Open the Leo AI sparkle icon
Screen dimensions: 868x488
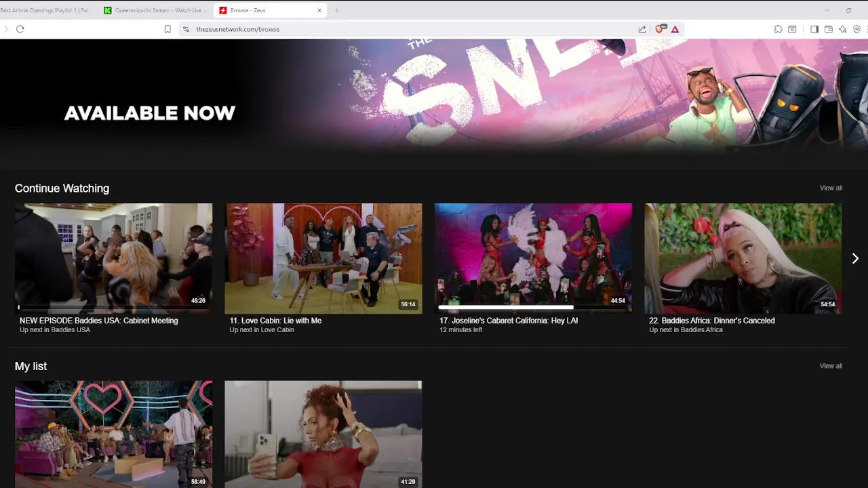click(842, 29)
